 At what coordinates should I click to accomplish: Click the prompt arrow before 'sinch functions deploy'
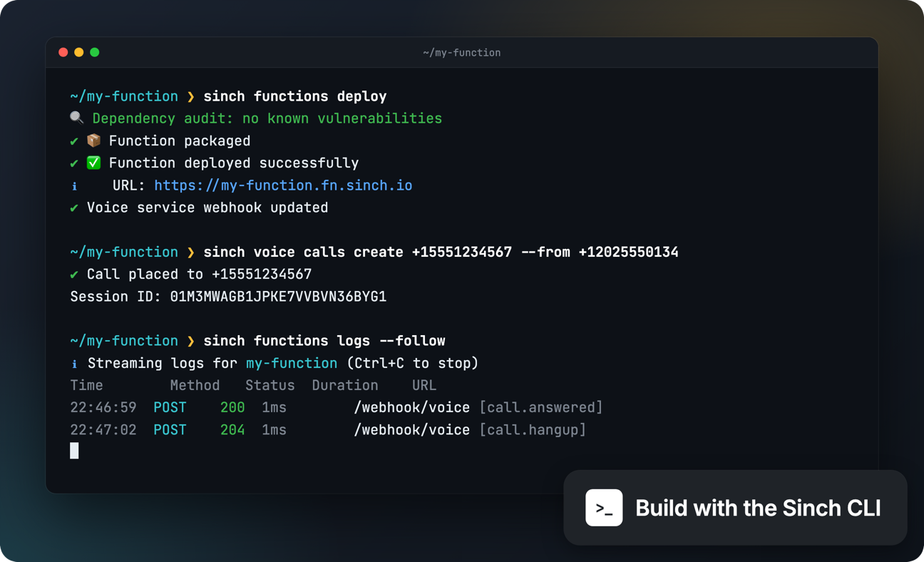click(190, 96)
